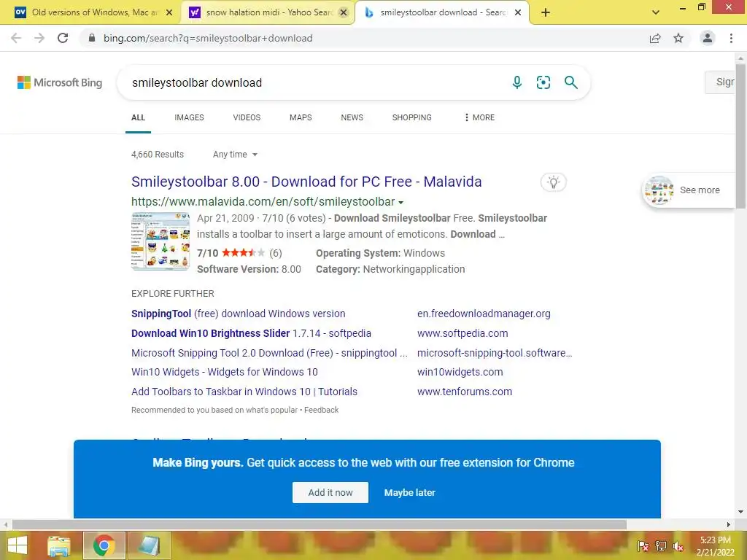Viewport: 747px width, 560px height.
Task: Select the IMAGES search tab
Action: click(x=189, y=117)
